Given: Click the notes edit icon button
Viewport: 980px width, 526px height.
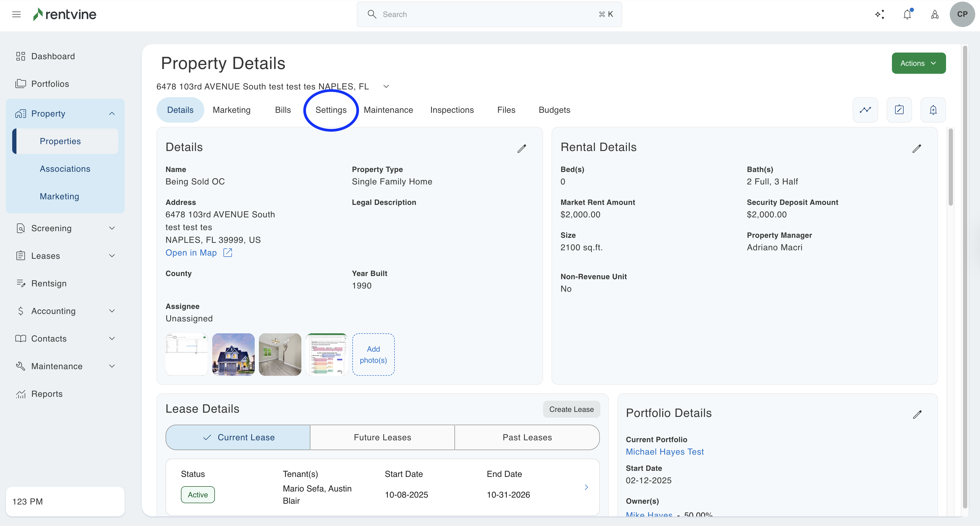Looking at the screenshot, I should (899, 110).
